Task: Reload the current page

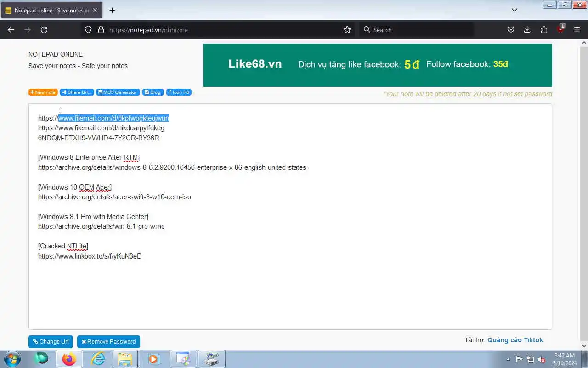Action: pyautogui.click(x=44, y=29)
